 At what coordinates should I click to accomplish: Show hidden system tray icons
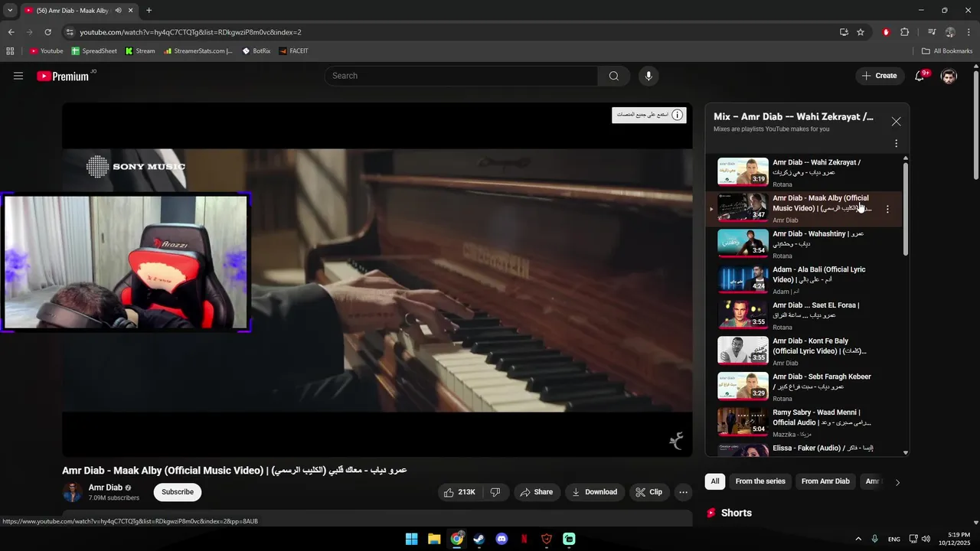pyautogui.click(x=858, y=539)
